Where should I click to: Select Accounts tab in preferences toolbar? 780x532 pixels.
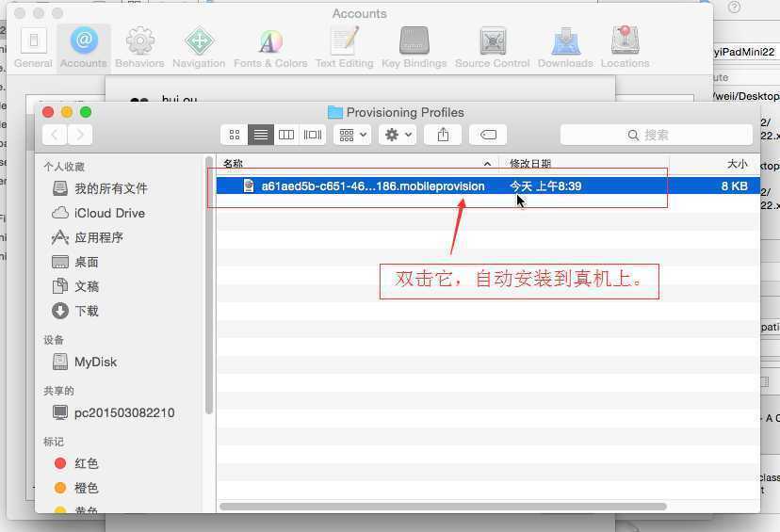point(84,48)
